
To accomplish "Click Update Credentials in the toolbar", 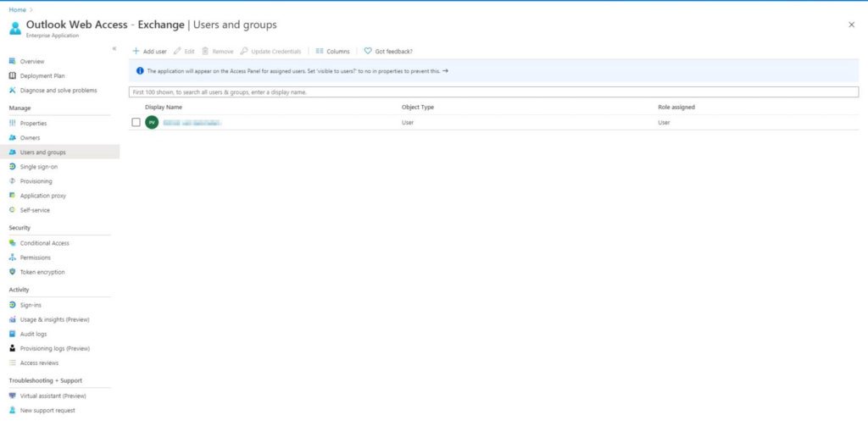I will (270, 51).
